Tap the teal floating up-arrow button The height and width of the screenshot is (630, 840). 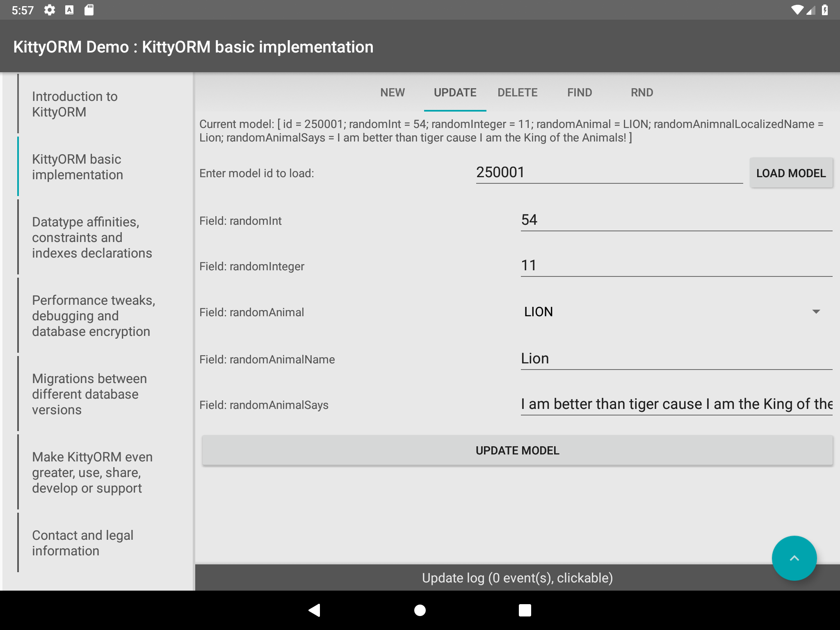pos(794,558)
